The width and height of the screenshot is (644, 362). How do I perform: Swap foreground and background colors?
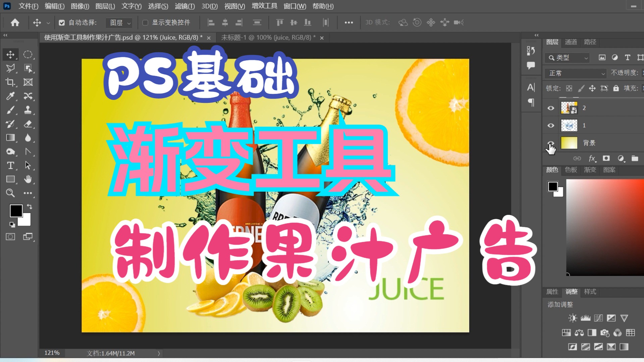coord(30,206)
